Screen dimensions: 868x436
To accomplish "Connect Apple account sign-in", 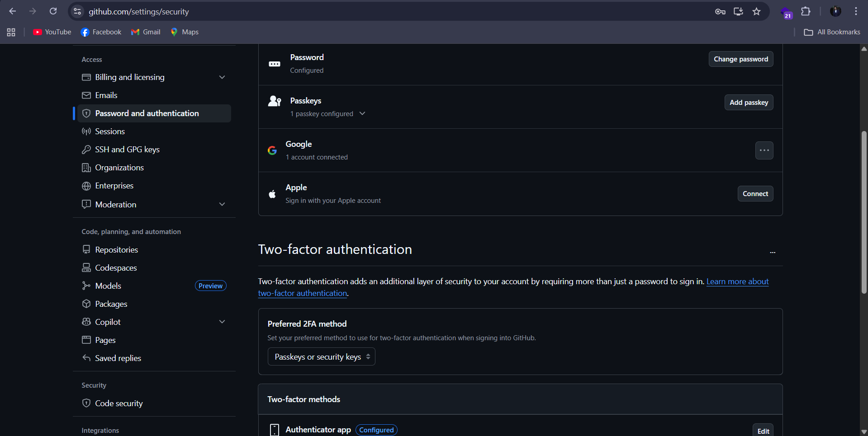I will click(x=755, y=194).
